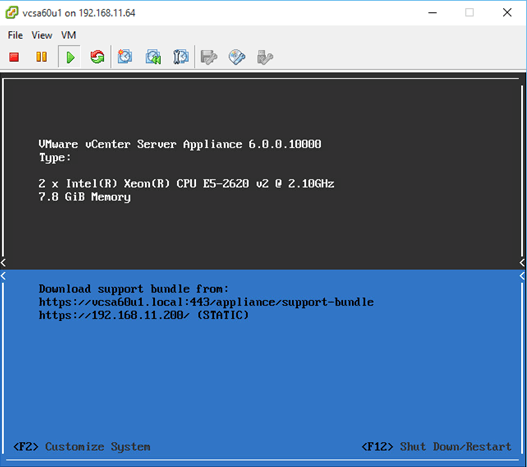
Task: Close the vcsa60u1 console window
Action: 507,13
